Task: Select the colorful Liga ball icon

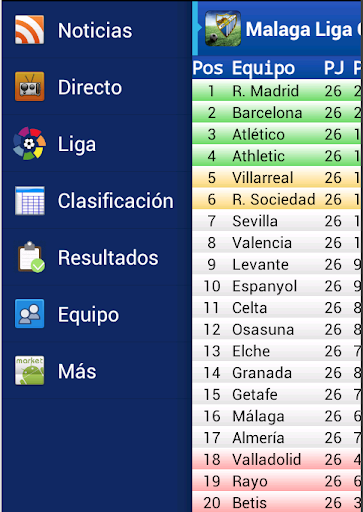Action: pos(29,144)
